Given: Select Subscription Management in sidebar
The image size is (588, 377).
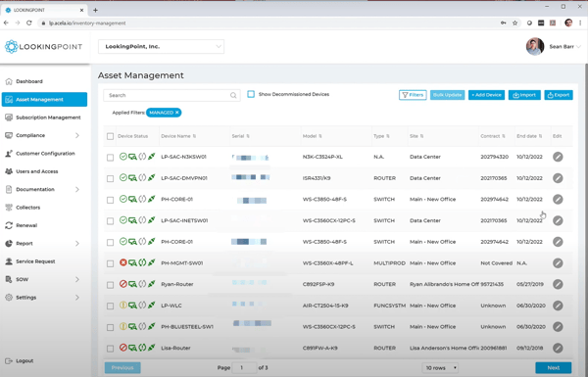Looking at the screenshot, I should tap(44, 118).
